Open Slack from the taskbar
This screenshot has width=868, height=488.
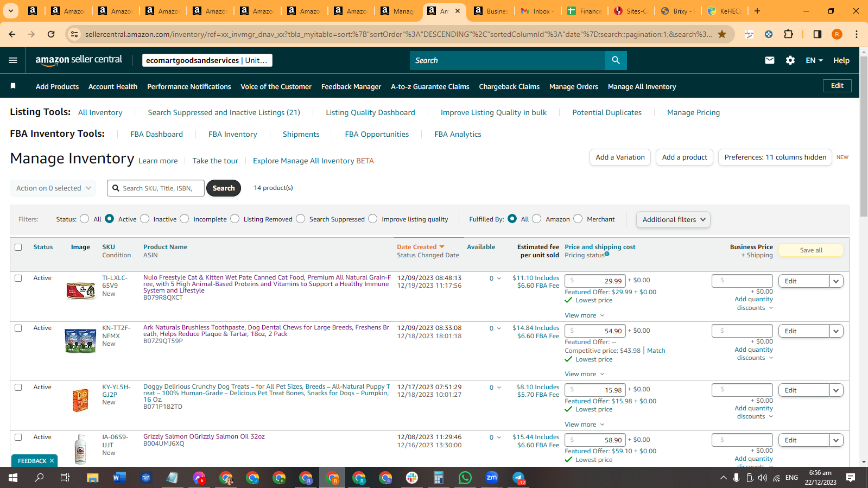tap(412, 478)
